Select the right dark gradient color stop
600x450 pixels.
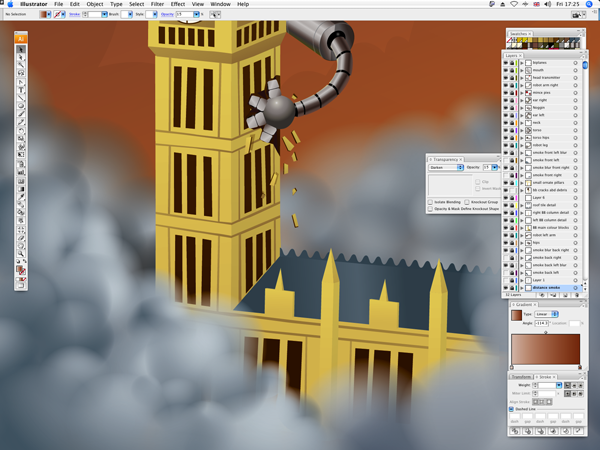pos(580,367)
